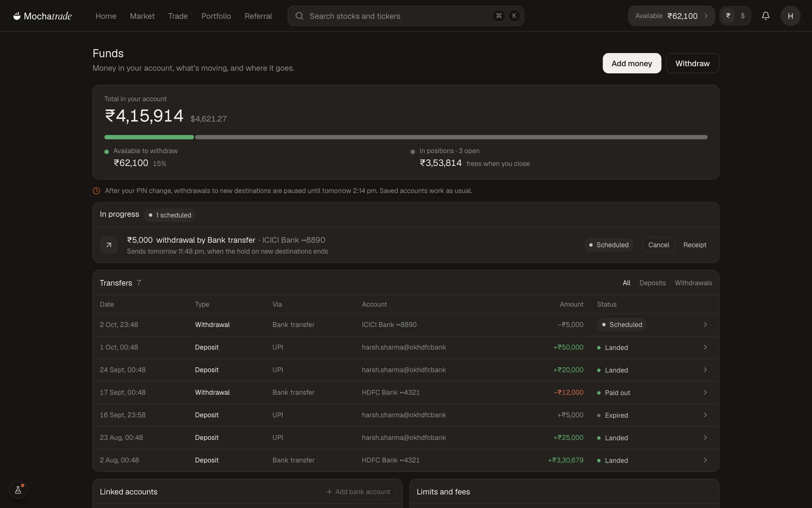Expand the 24 Sept deposit row chevron

pyautogui.click(x=705, y=370)
